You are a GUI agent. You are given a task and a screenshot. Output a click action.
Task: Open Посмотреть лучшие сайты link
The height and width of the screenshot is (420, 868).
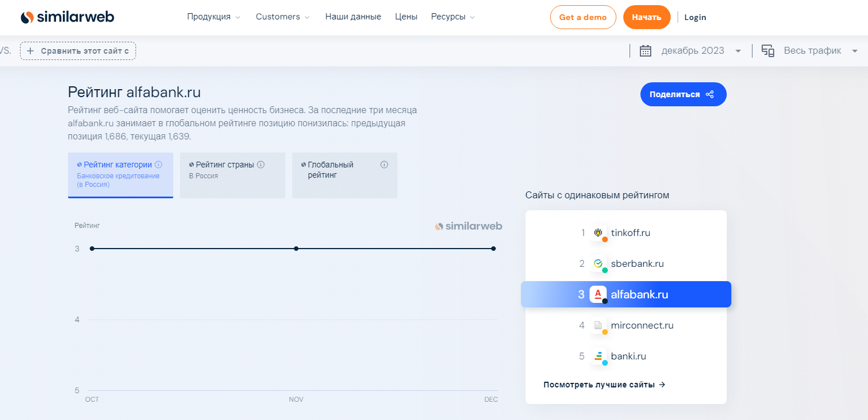pyautogui.click(x=604, y=385)
